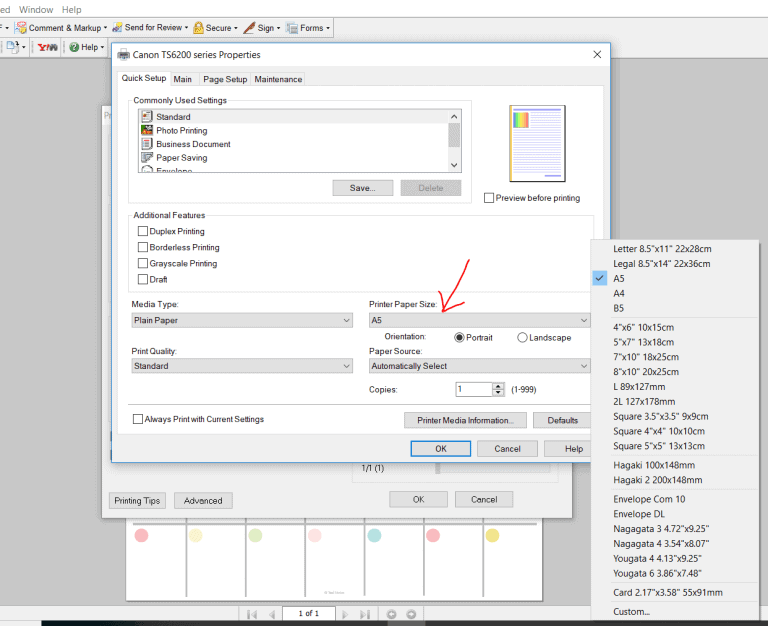This screenshot has width=768, height=626.
Task: Click Help button in Properties dialog
Action: 568,449
